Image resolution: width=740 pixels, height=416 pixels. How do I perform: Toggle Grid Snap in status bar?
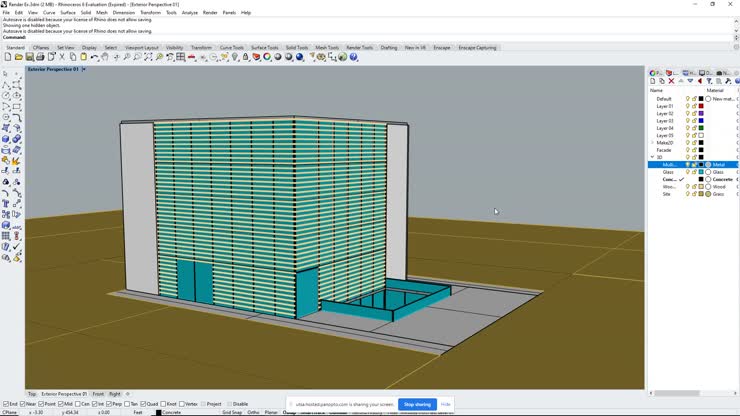tap(232, 413)
